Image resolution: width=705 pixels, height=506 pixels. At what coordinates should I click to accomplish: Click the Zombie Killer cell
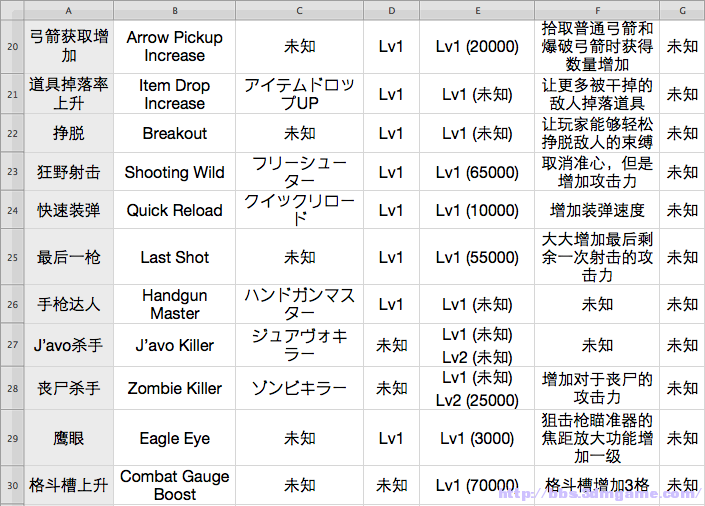tap(174, 388)
